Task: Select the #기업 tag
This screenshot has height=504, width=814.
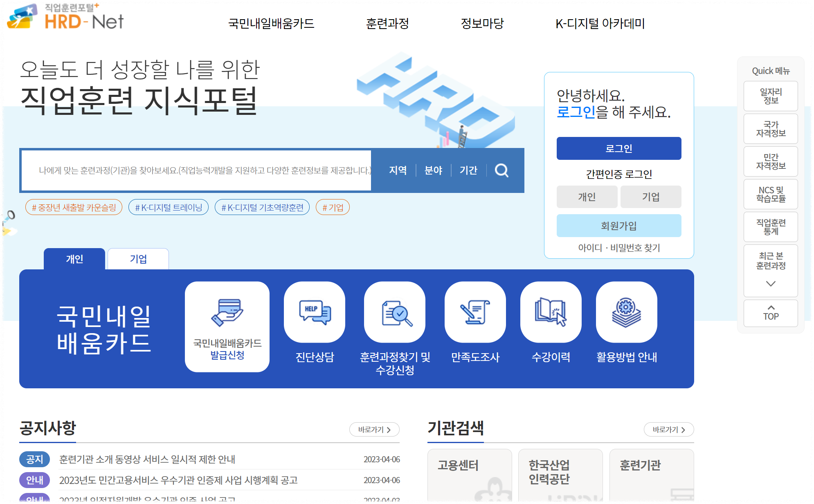Action: point(333,207)
